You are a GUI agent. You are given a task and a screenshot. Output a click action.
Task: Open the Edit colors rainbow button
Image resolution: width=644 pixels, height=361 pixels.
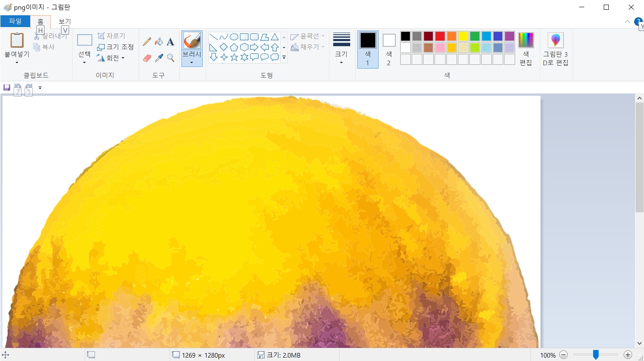[526, 49]
